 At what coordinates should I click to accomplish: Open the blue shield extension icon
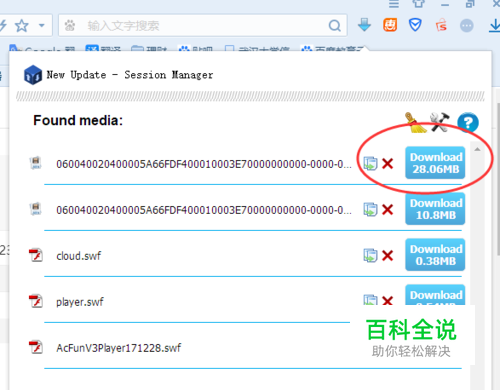415,25
